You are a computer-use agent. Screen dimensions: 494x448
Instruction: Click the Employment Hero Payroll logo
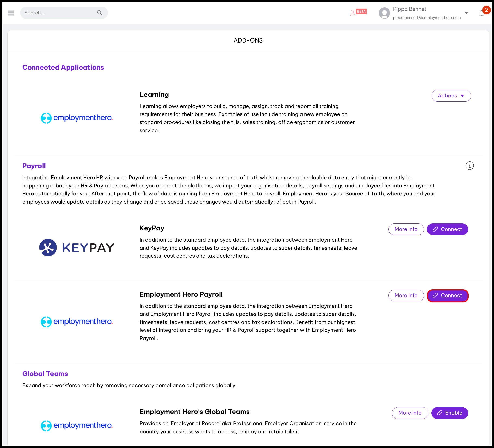point(77,322)
